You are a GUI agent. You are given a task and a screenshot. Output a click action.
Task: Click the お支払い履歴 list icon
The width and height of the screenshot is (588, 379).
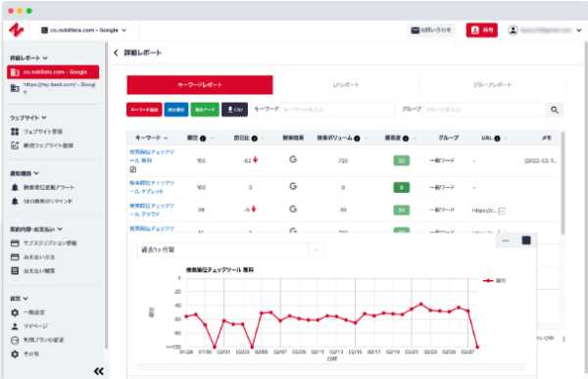(x=15, y=271)
